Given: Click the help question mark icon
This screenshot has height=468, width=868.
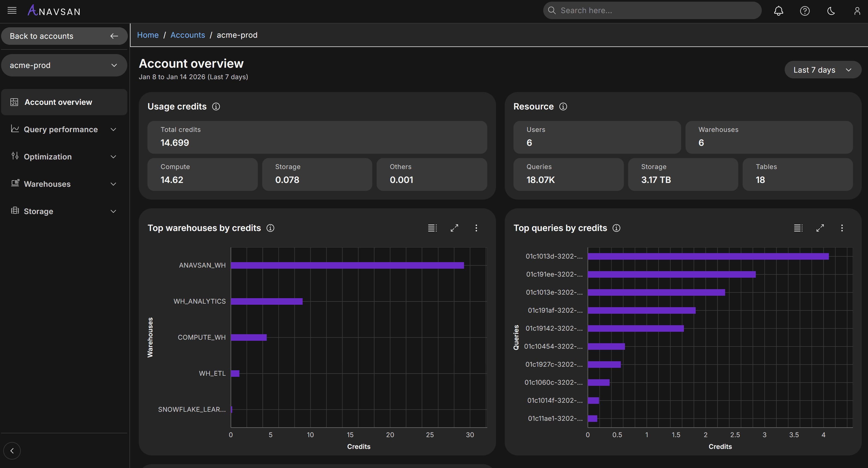Looking at the screenshot, I should point(805,11).
